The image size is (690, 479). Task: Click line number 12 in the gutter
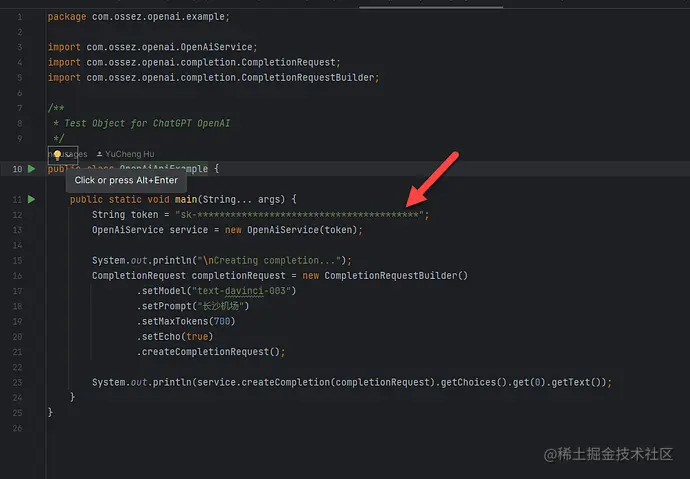pos(17,215)
